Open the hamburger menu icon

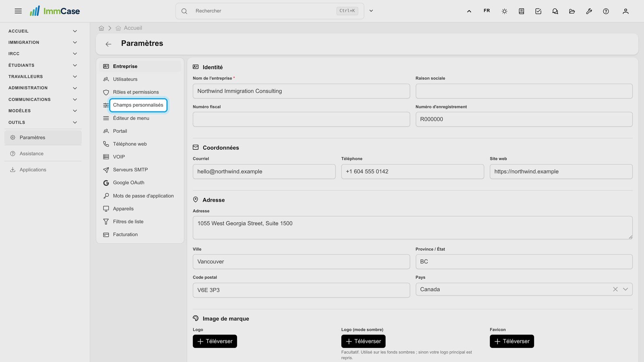tap(18, 11)
